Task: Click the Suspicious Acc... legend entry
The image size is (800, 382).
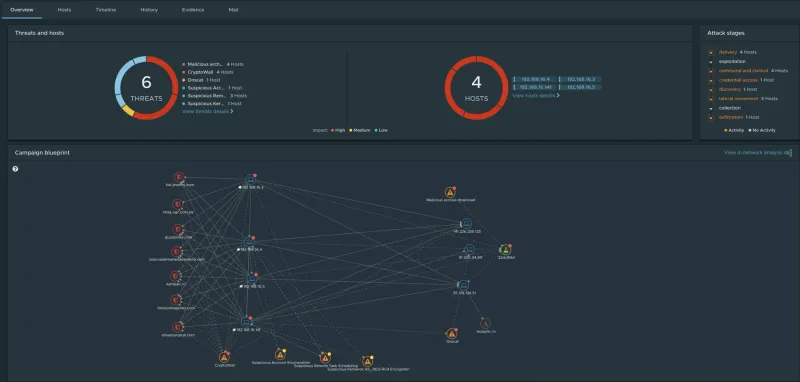Action: pyautogui.click(x=212, y=88)
